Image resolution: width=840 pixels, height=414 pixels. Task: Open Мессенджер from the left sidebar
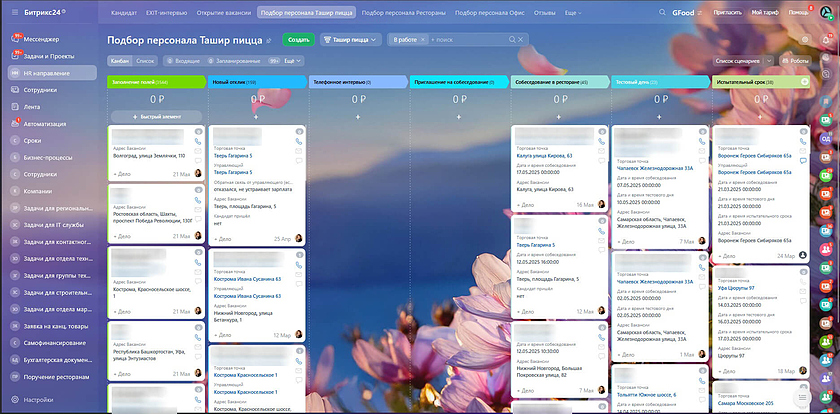42,39
